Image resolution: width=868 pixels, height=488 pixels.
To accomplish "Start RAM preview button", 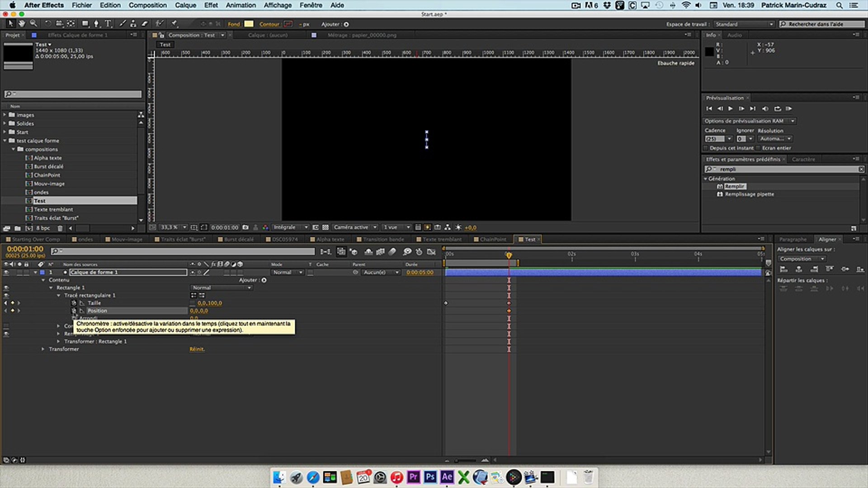I will click(x=789, y=108).
